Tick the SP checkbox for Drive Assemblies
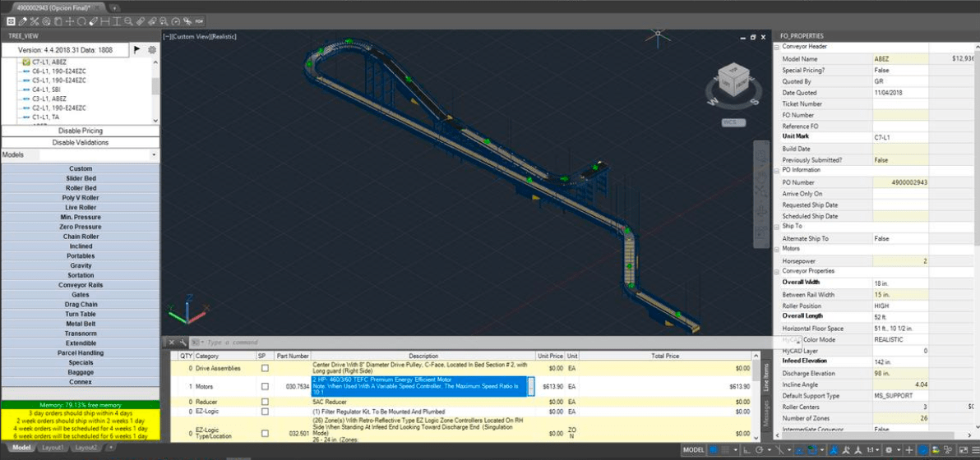Screen dimensions: 980x460 click(265, 369)
